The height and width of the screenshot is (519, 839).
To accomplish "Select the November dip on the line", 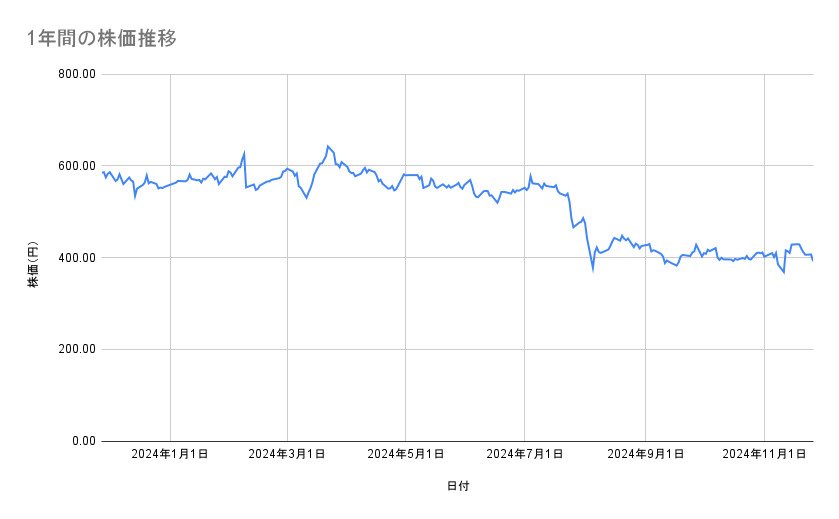I will [x=783, y=271].
